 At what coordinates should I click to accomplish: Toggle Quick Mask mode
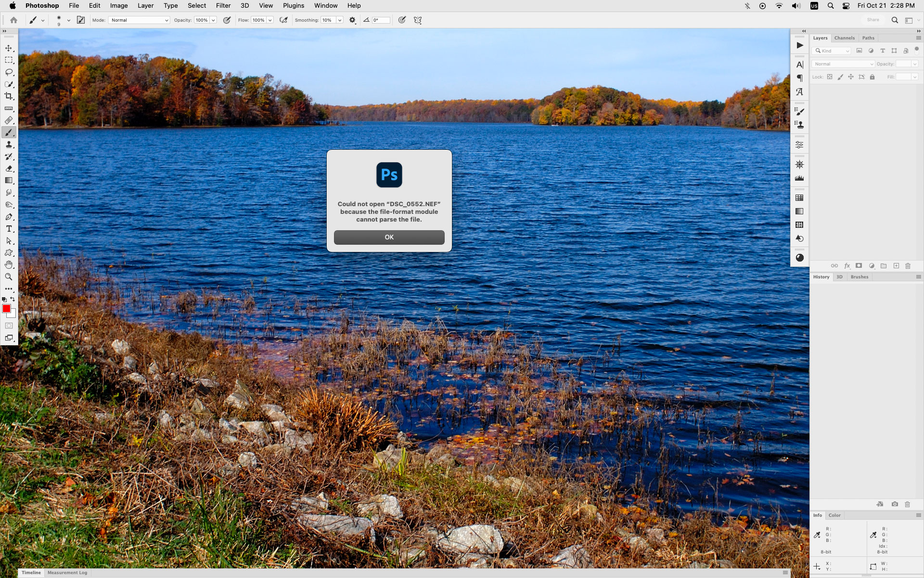point(9,326)
